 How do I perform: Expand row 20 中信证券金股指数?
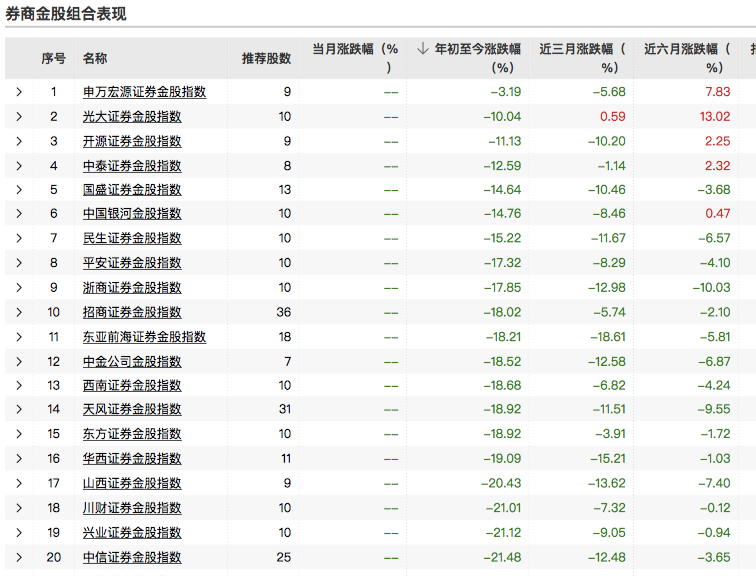point(19,557)
